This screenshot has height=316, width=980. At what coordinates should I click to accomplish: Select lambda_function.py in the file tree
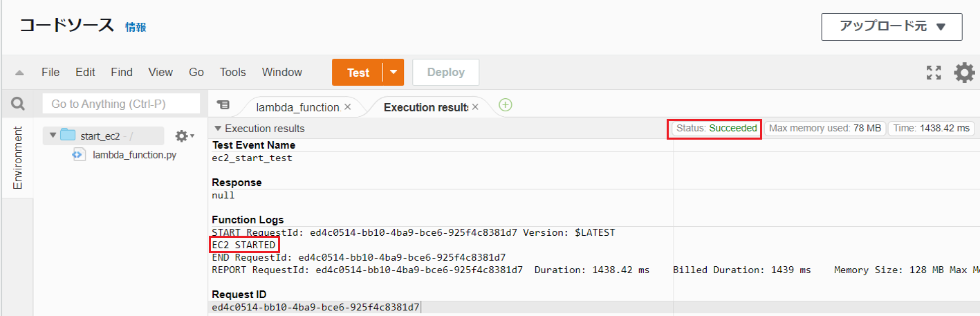tap(134, 155)
